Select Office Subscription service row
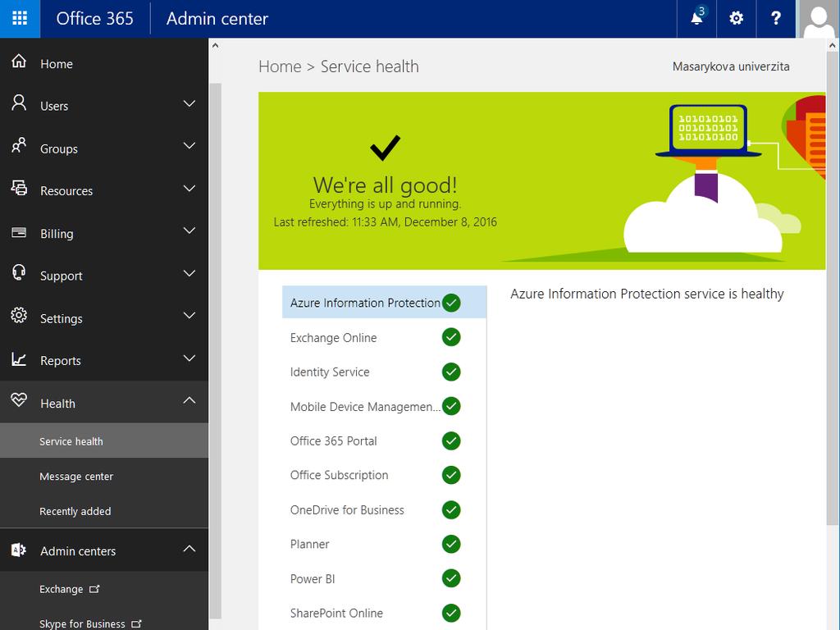The width and height of the screenshot is (840, 630). tap(384, 475)
